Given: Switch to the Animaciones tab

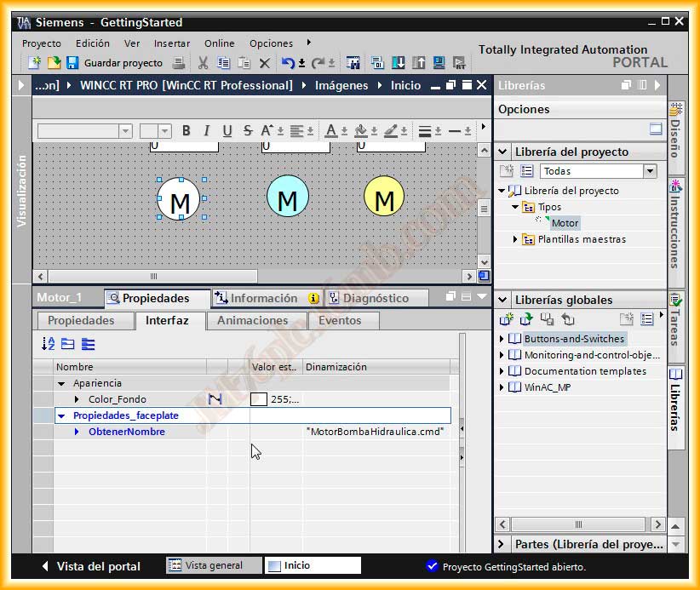Looking at the screenshot, I should [252, 321].
